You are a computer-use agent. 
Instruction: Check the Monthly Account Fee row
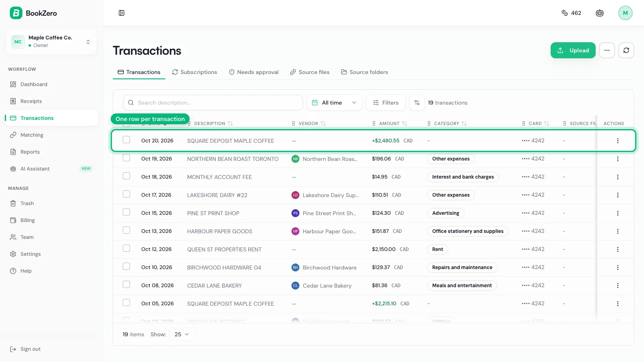point(126,176)
